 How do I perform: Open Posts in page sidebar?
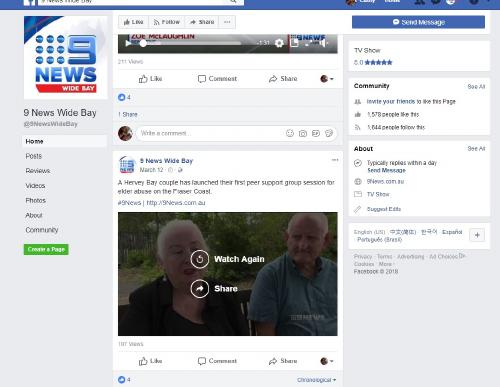coord(34,156)
